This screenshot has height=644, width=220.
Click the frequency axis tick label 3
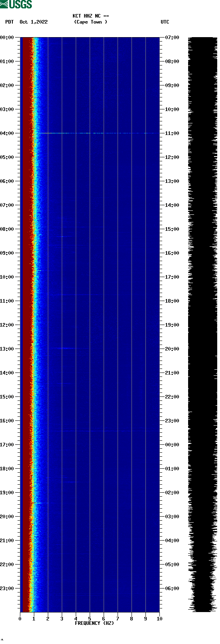coord(62,619)
